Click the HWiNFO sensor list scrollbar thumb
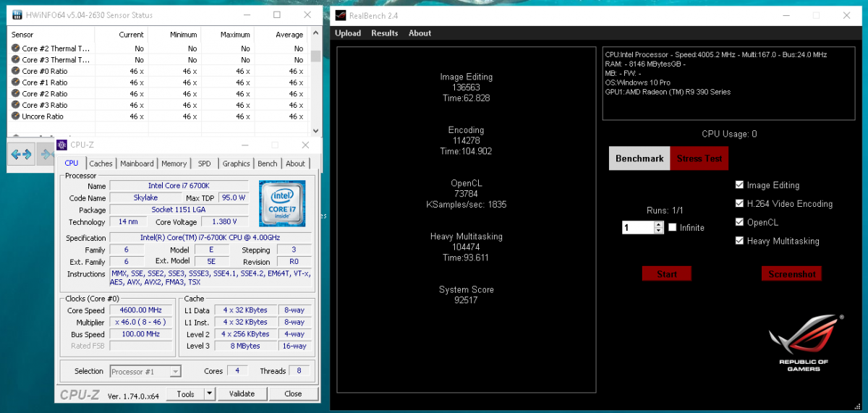This screenshot has height=413, width=868. click(315, 56)
